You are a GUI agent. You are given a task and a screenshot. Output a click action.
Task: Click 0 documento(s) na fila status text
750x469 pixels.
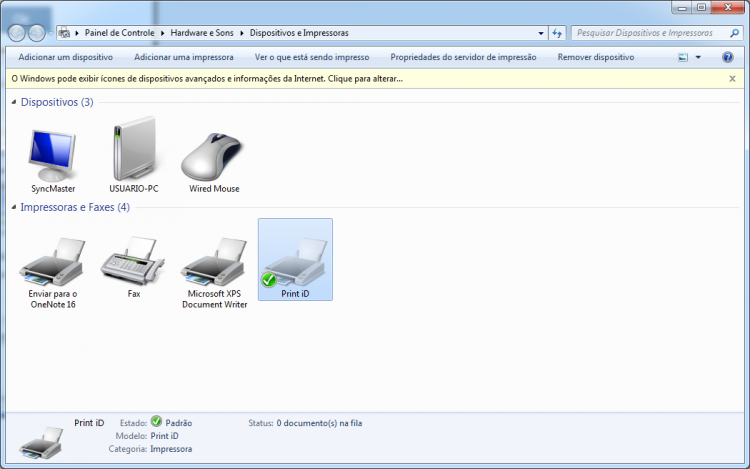(319, 423)
